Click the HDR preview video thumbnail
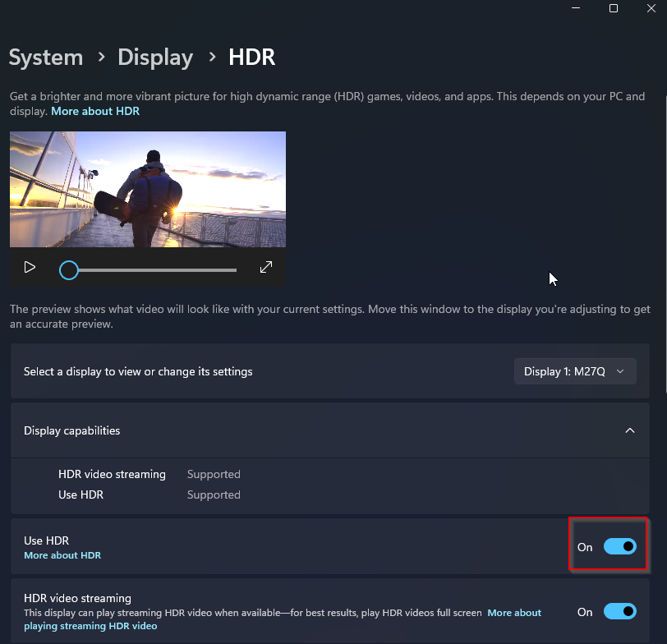This screenshot has height=644, width=667. click(x=148, y=189)
